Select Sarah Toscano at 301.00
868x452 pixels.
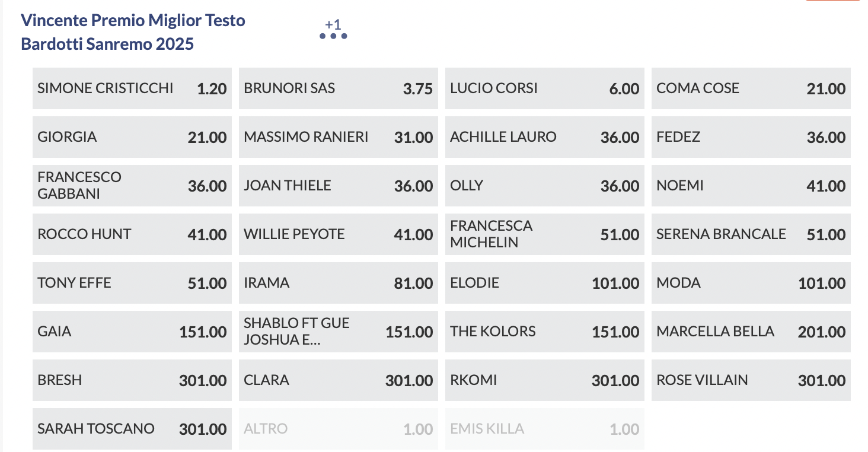click(x=132, y=429)
